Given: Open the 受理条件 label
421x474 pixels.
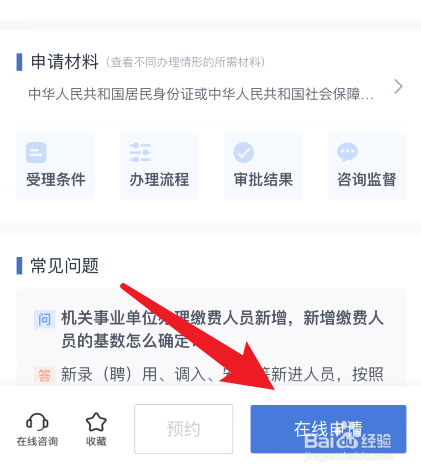Looking at the screenshot, I should [x=56, y=179].
